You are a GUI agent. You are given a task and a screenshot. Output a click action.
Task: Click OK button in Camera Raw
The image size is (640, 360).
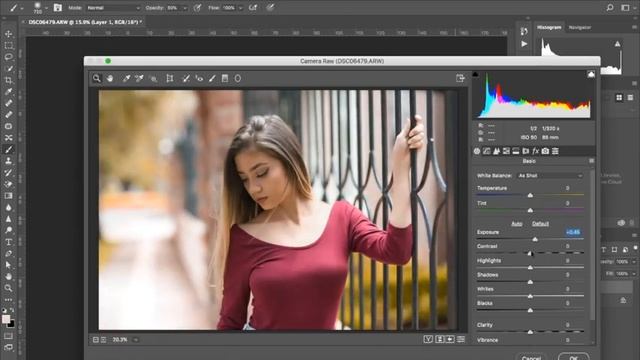(x=573, y=356)
